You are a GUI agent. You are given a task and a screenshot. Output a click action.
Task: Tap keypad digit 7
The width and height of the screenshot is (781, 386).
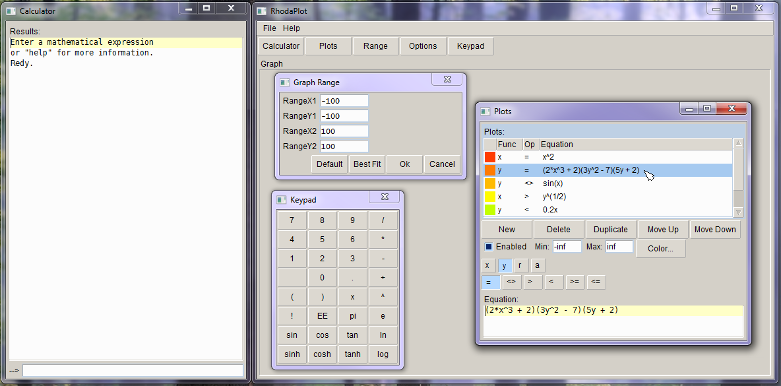coord(292,220)
